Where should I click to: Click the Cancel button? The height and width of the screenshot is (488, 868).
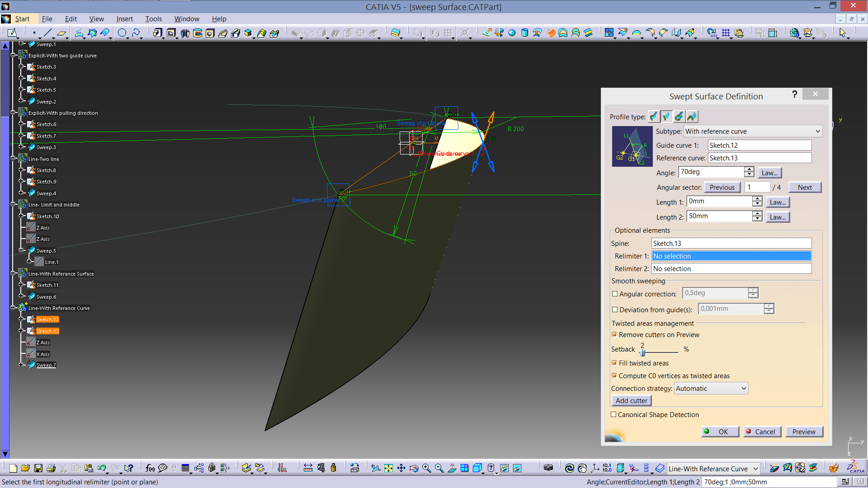[x=762, y=432]
